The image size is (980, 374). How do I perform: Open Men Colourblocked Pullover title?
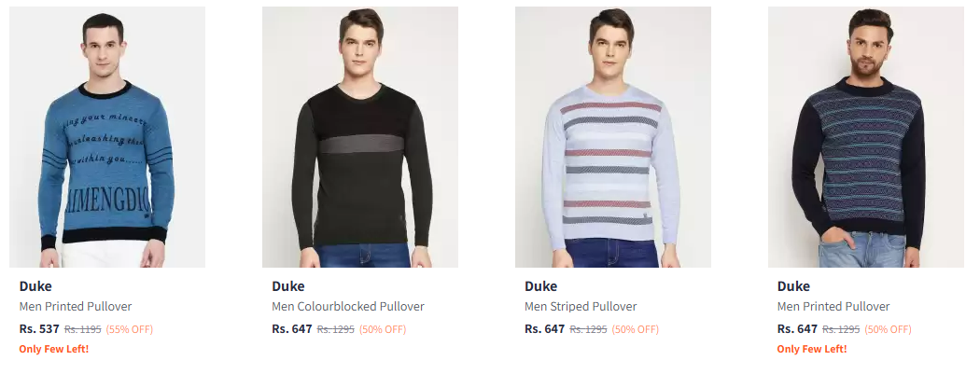click(348, 307)
